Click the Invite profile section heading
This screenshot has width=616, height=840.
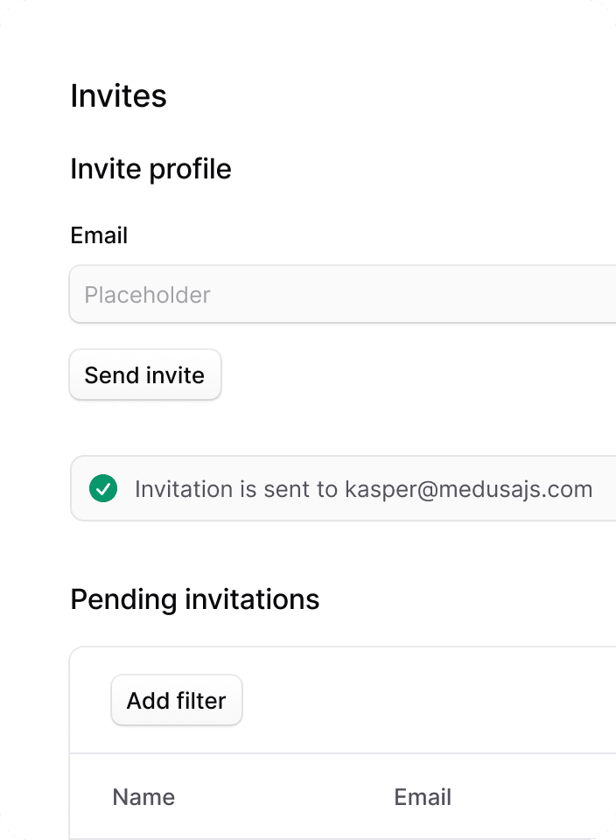151,169
